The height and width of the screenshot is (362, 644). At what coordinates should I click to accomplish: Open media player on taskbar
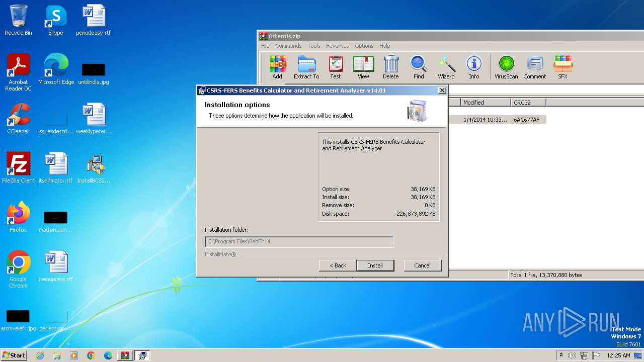click(x=74, y=355)
